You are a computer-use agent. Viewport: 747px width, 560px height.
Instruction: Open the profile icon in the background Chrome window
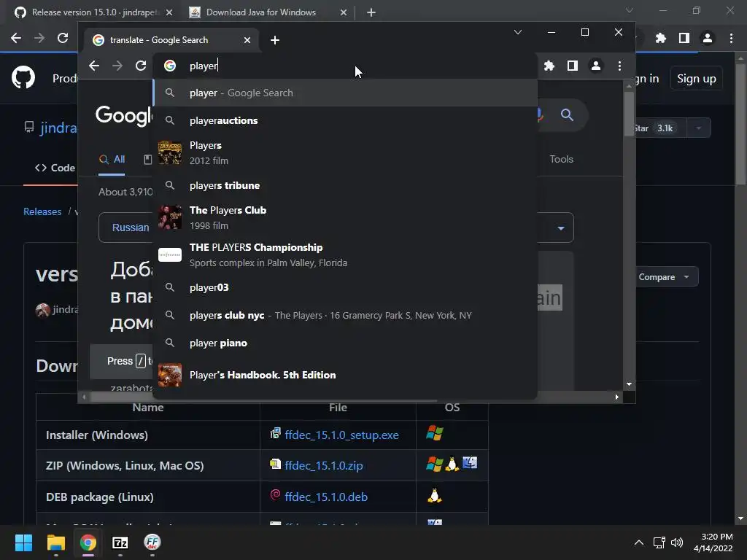(708, 38)
